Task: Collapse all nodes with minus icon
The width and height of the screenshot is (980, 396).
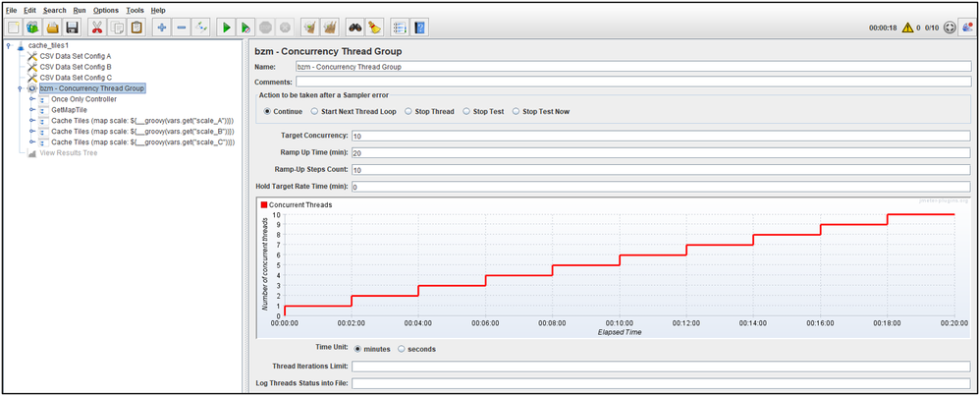Action: (182, 28)
